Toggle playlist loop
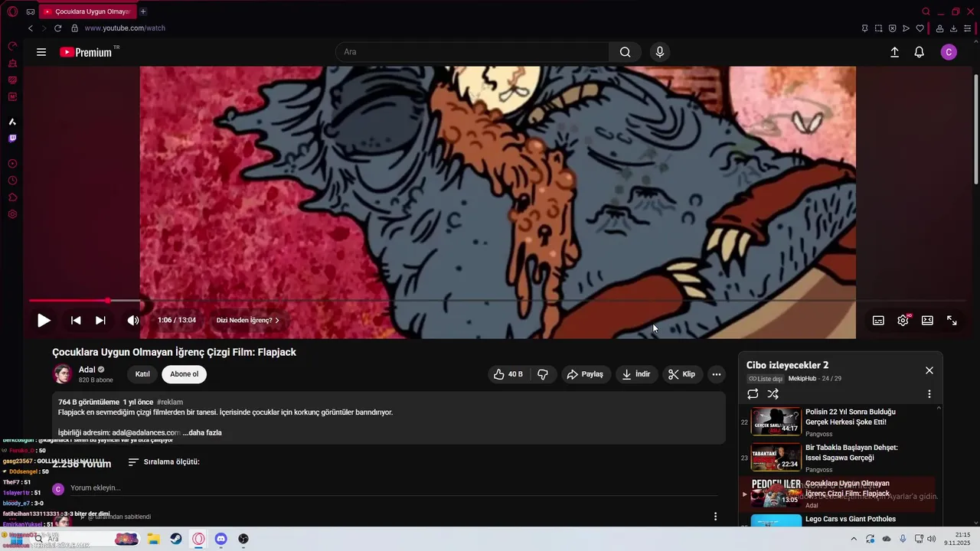 click(x=753, y=394)
